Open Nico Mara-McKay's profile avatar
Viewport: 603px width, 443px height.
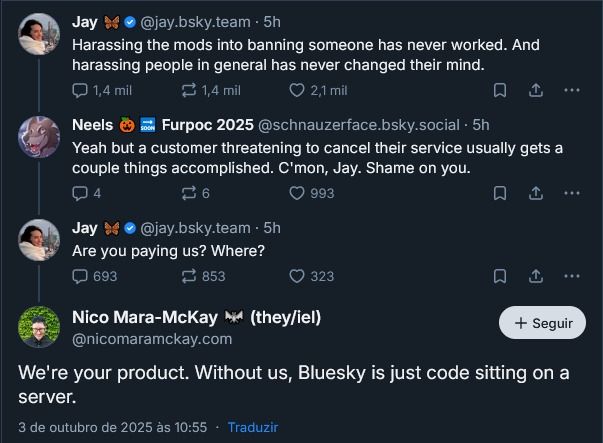tap(39, 327)
